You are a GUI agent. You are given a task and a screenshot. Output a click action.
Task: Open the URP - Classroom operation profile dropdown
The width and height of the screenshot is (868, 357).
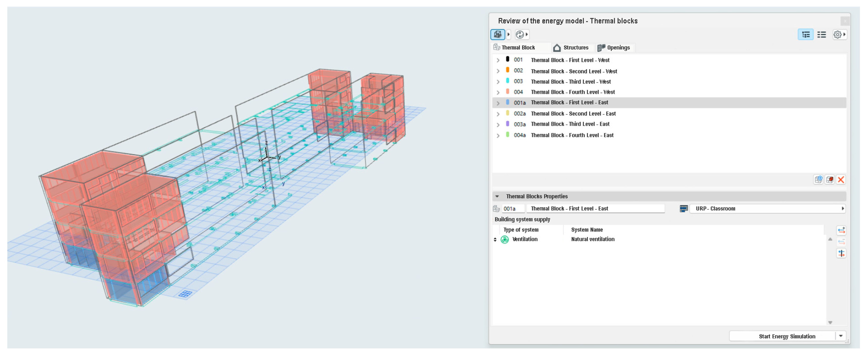point(768,209)
